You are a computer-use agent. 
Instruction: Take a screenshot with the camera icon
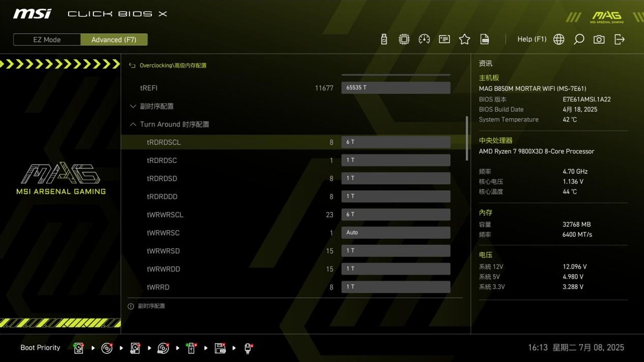599,39
